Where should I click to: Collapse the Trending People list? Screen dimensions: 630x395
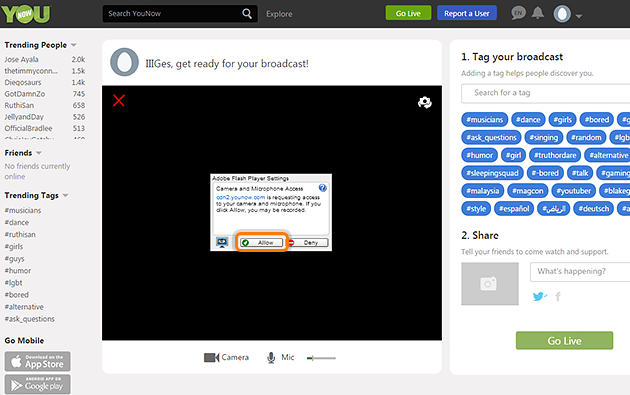(74, 45)
